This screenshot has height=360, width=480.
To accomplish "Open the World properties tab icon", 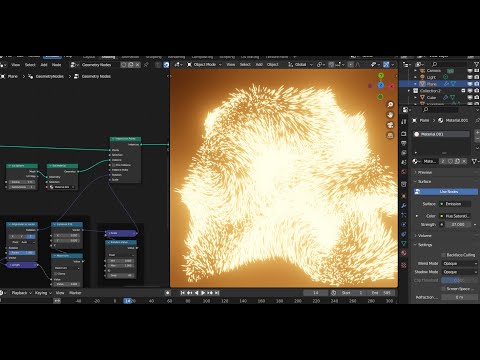I will click(x=404, y=172).
